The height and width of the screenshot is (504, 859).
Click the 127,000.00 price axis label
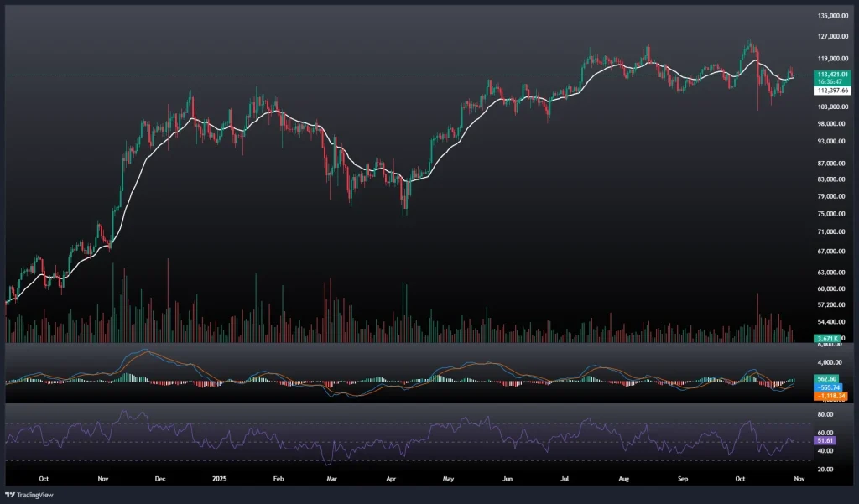point(832,37)
